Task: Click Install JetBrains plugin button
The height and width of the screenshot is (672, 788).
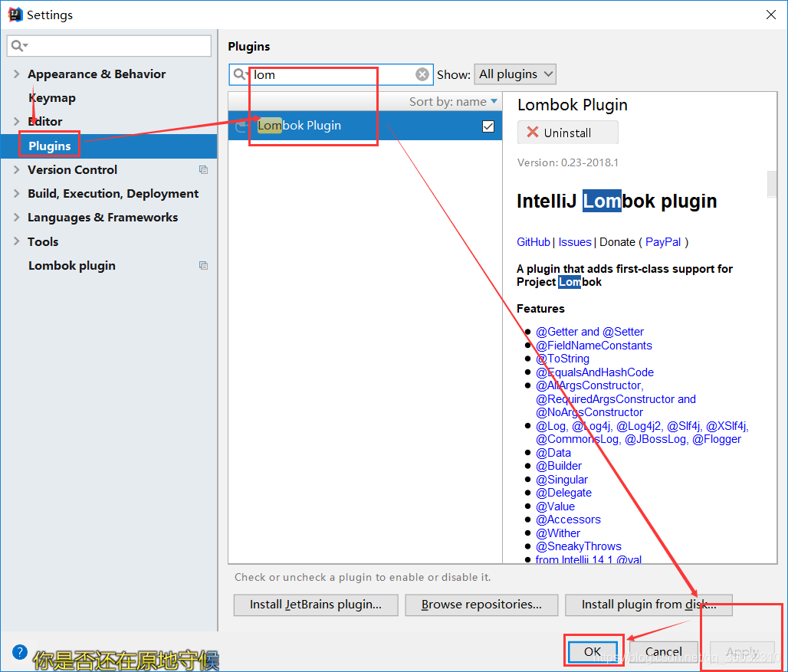Action: [316, 605]
